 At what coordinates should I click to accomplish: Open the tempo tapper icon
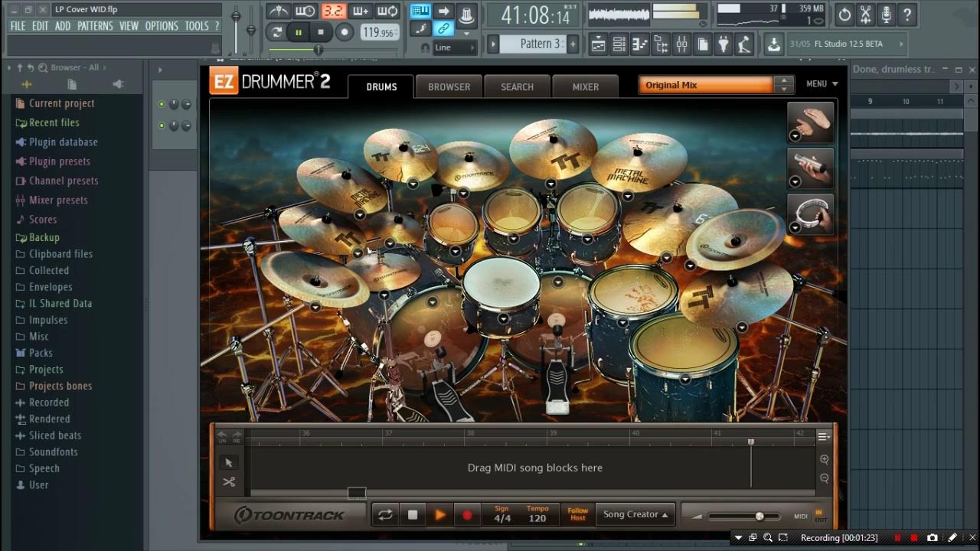pos(744,44)
